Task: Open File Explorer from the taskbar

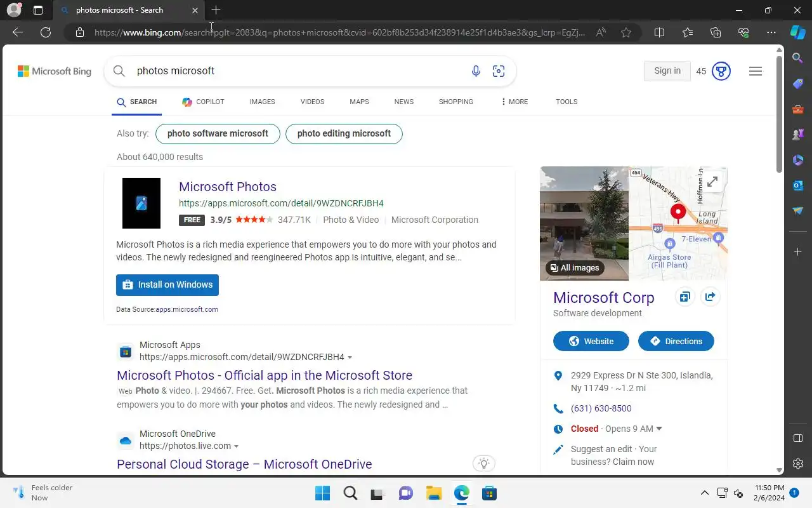Action: click(434, 493)
